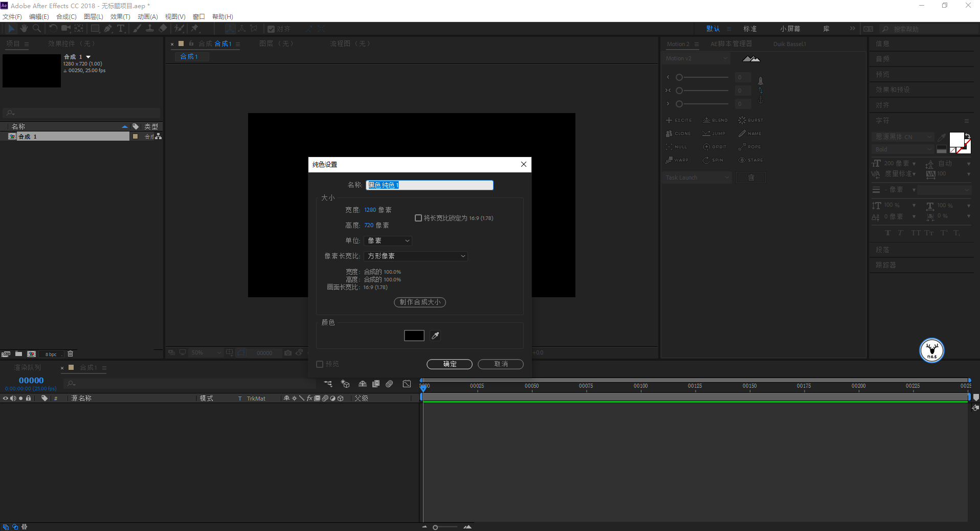Viewport: 980px width, 531px height.
Task: Toggle the 对齐 snapping checkbox in the toolbar
Action: 271,29
